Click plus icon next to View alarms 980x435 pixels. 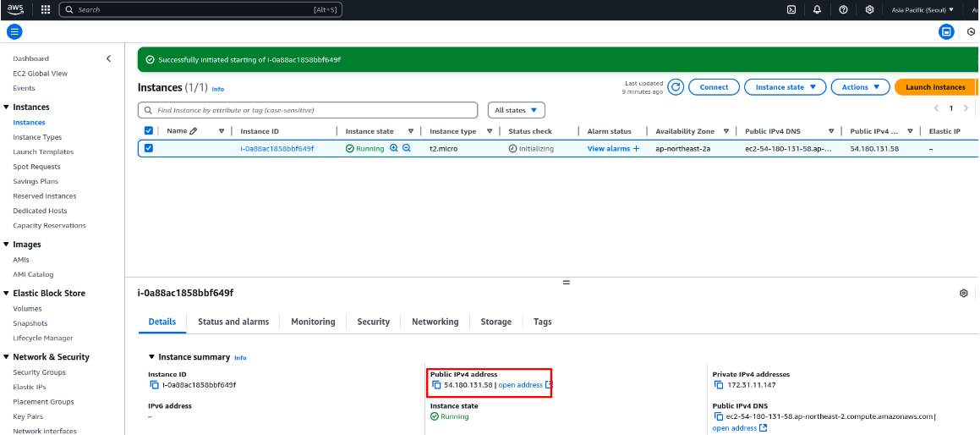coord(636,148)
